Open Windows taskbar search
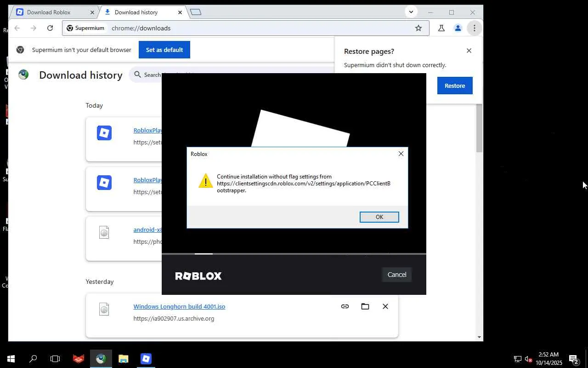 click(33, 359)
